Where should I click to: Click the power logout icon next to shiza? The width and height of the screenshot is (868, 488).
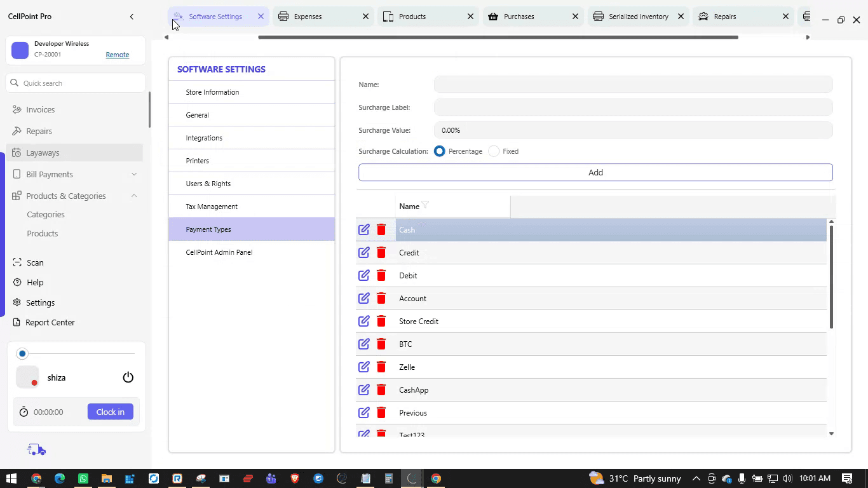click(x=128, y=377)
